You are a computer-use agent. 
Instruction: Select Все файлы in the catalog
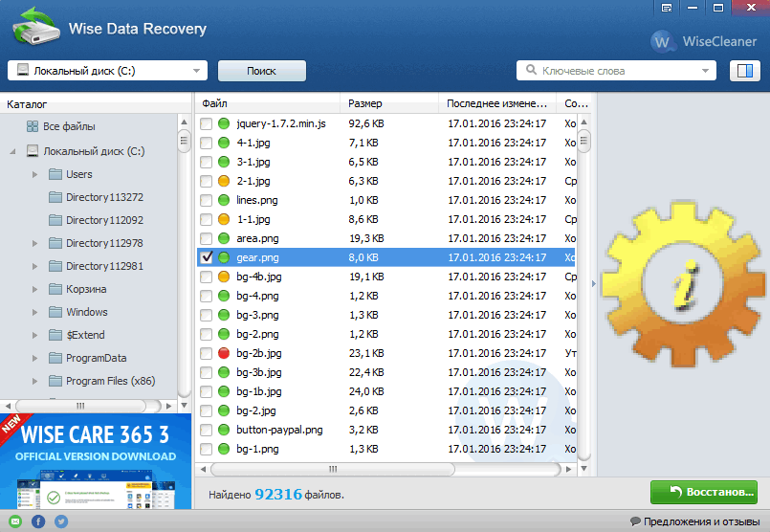tap(69, 126)
